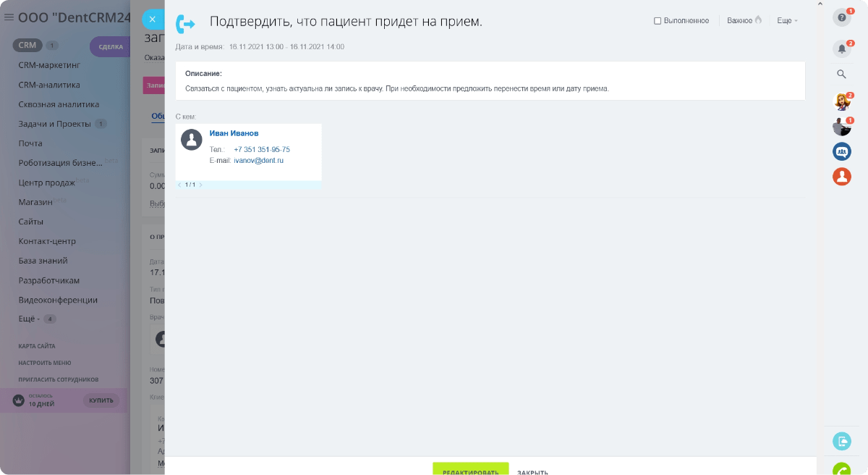This screenshot has width=868, height=475.
Task: Click the search magnifier in right sidebar
Action: (x=841, y=74)
